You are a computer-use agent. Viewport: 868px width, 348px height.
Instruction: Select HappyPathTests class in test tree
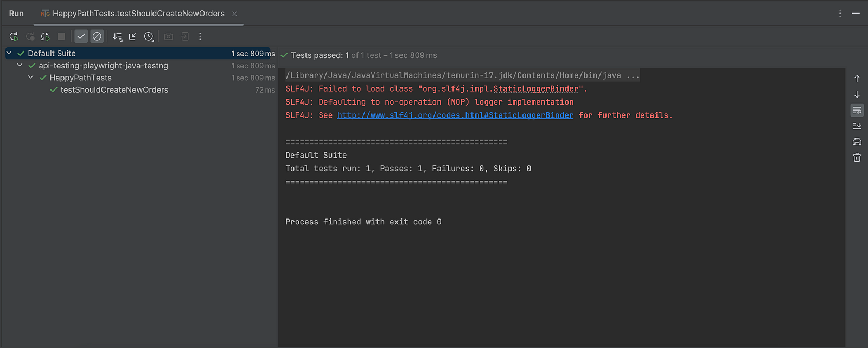coord(80,78)
